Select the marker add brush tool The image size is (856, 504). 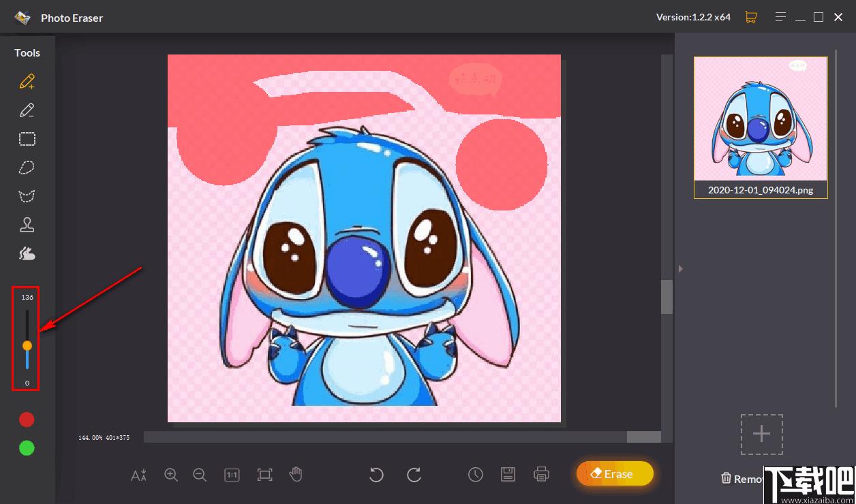tap(27, 82)
